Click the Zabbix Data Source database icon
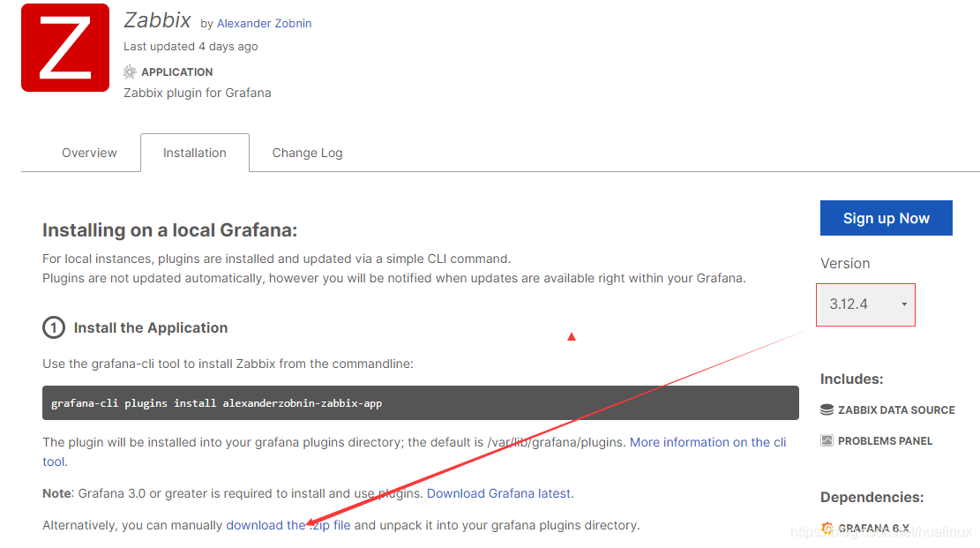This screenshot has width=980, height=548. coord(827,409)
